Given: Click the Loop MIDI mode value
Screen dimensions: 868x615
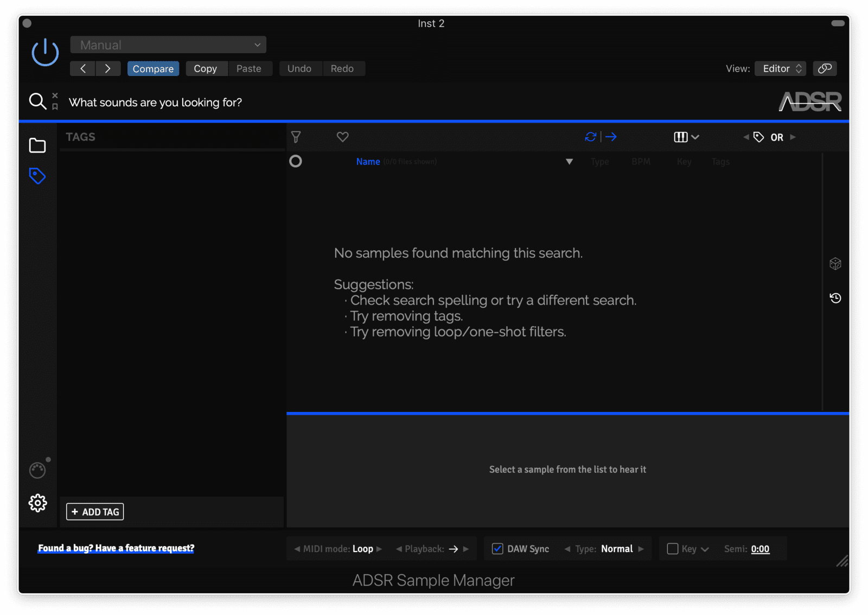Looking at the screenshot, I should click(363, 549).
